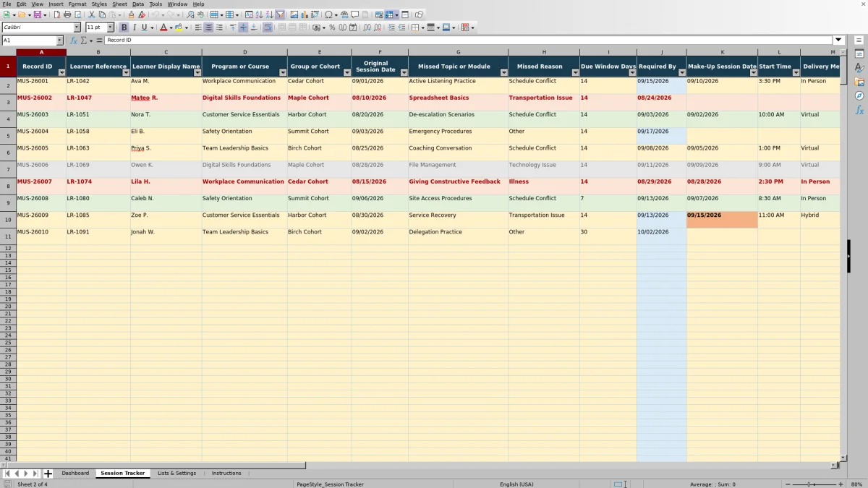Click the formula input line showing Record ID
Viewport: 868px width, 488px height.
click(468, 40)
